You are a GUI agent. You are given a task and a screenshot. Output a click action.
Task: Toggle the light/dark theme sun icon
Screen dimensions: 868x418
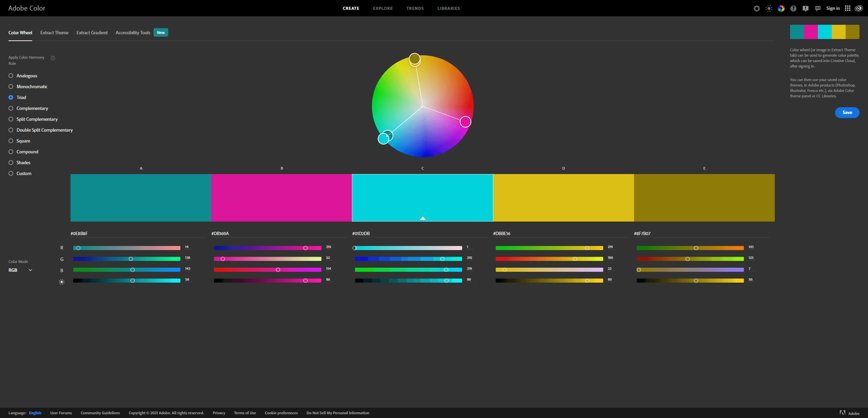coord(769,8)
